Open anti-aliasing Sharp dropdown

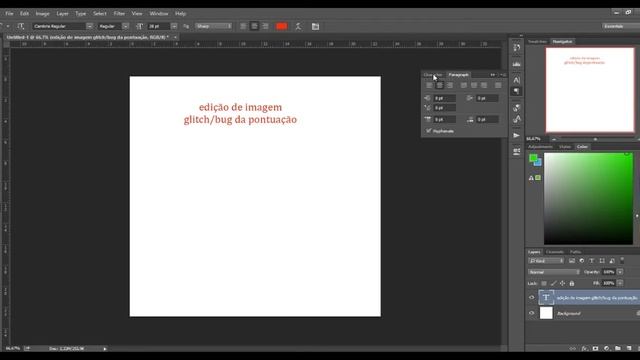(213, 26)
